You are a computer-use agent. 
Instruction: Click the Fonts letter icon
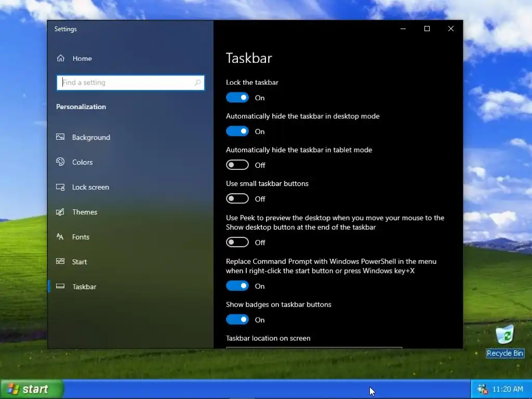pos(60,237)
